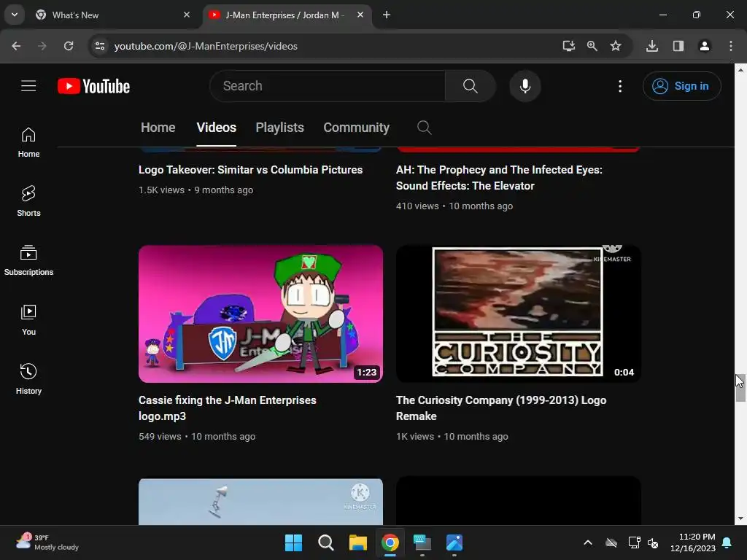Play the Cassie pink thumbnail video
Screen dimensions: 747x560
260,314
